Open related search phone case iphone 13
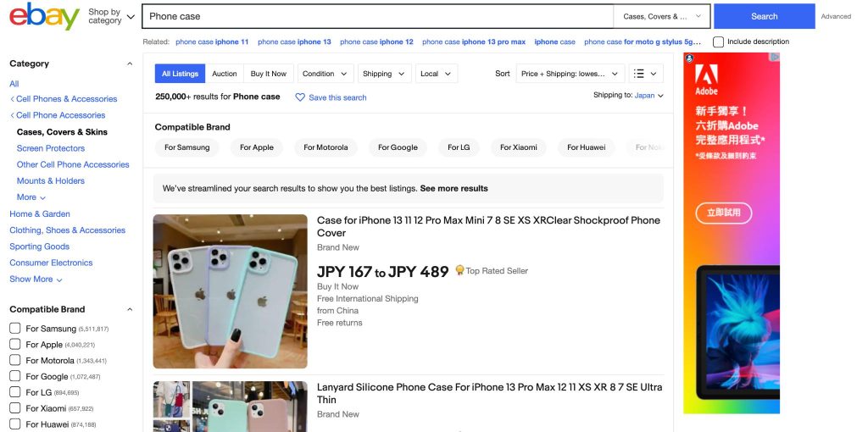The width and height of the screenshot is (868, 432). (294, 42)
